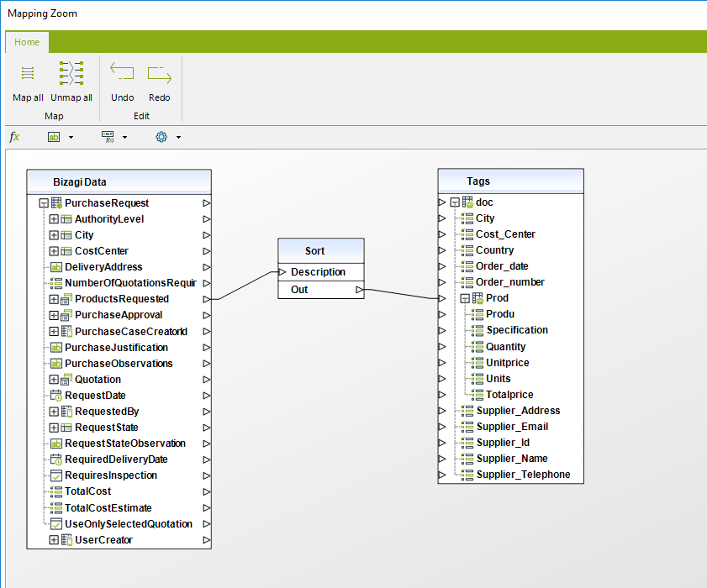Expand the Quotation collection node
Image resolution: width=707 pixels, height=588 pixels.
54,380
